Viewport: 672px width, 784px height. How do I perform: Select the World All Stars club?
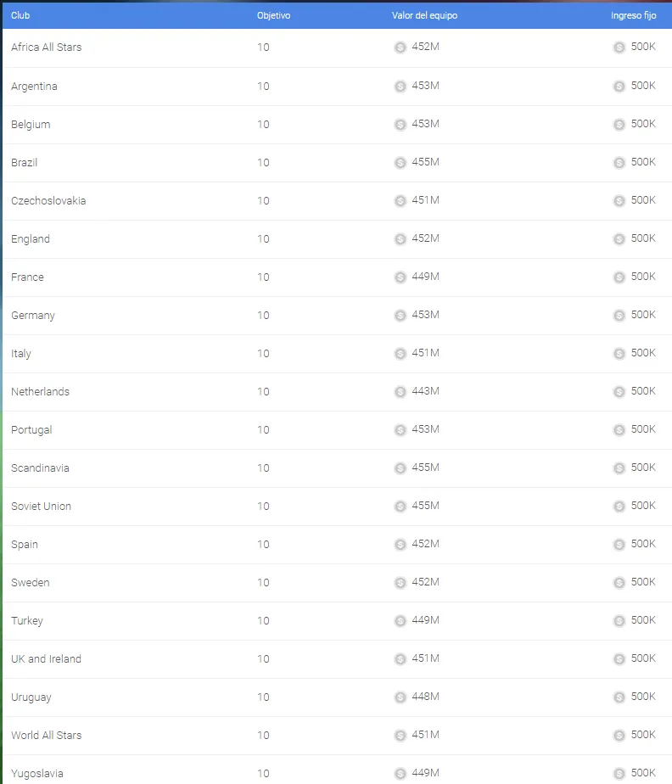click(x=47, y=735)
